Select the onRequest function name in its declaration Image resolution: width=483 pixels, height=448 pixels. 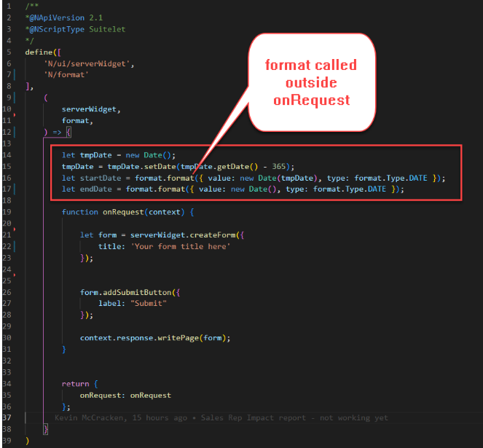coord(121,212)
